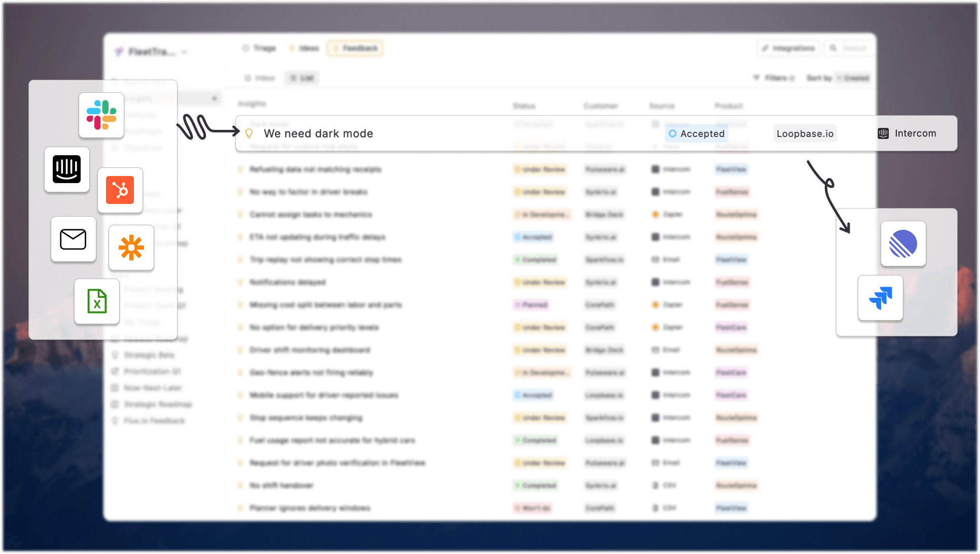Expand the FleetTra... workspace switcher
The width and height of the screenshot is (980, 554).
[151, 52]
